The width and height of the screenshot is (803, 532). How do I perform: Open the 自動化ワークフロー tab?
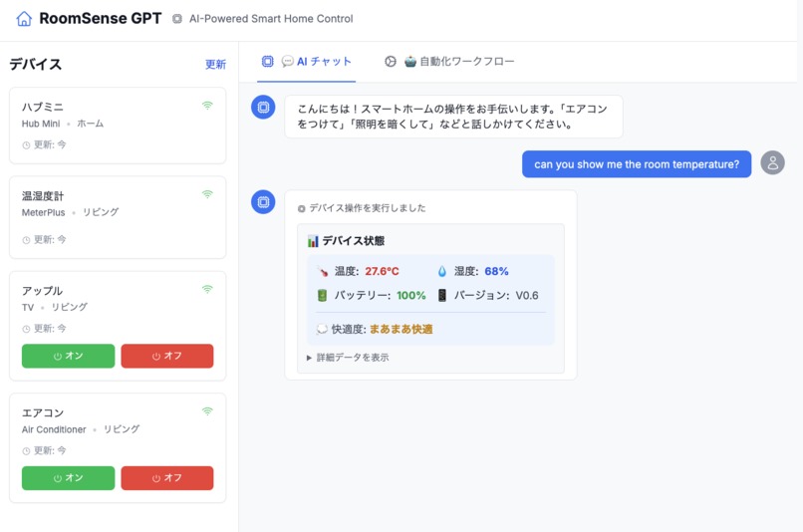tap(449, 62)
